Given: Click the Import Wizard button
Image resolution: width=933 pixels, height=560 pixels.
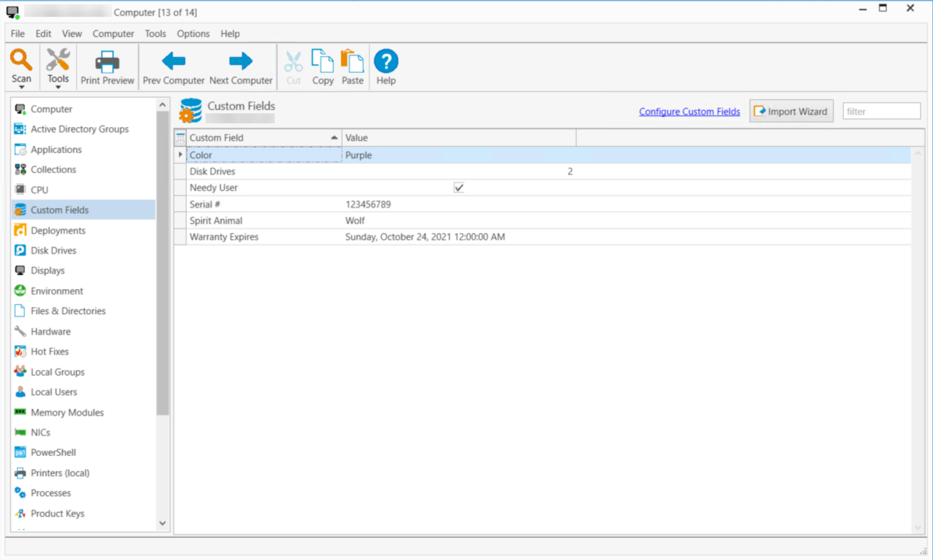Looking at the screenshot, I should [791, 112].
